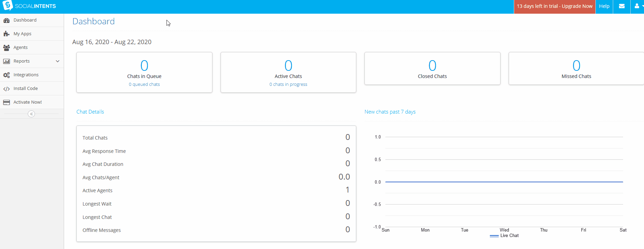Open the Agents page
The height and width of the screenshot is (249, 644).
click(x=32, y=48)
